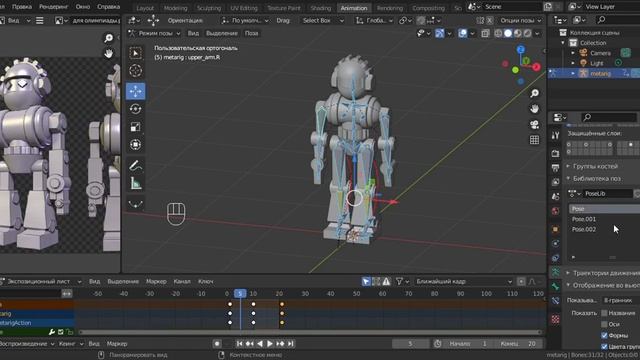Switch to the Sculpting workspace tab

tap(209, 8)
